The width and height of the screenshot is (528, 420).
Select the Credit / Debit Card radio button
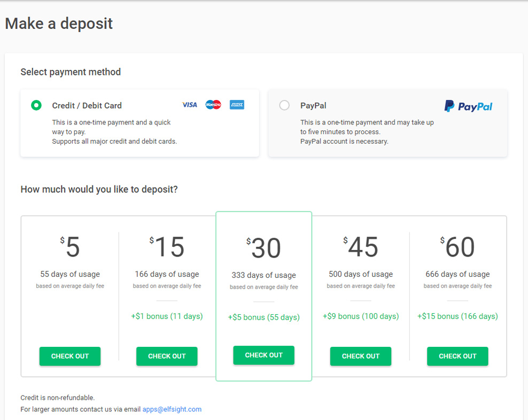(36, 105)
